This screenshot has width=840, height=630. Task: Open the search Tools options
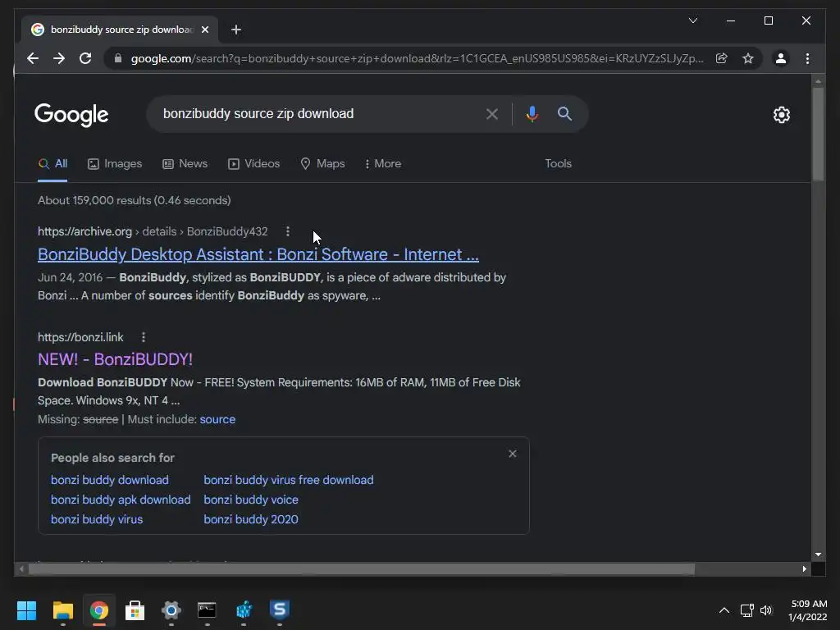coord(558,163)
